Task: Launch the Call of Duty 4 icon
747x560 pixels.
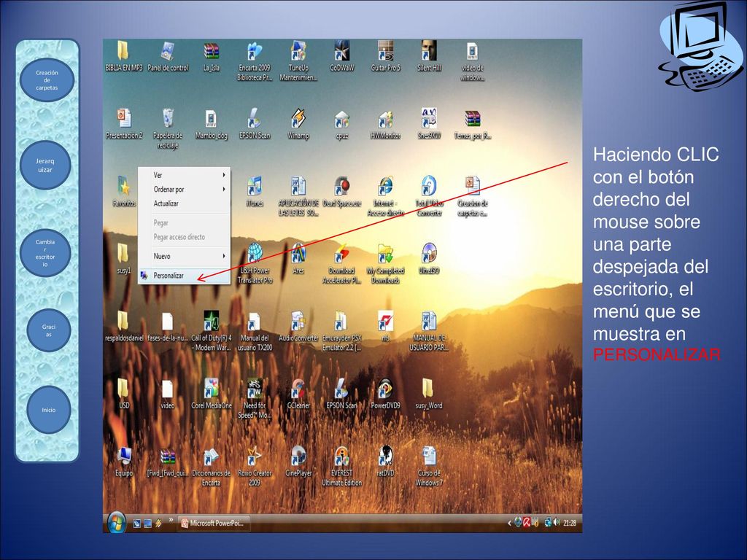Action: tap(211, 321)
